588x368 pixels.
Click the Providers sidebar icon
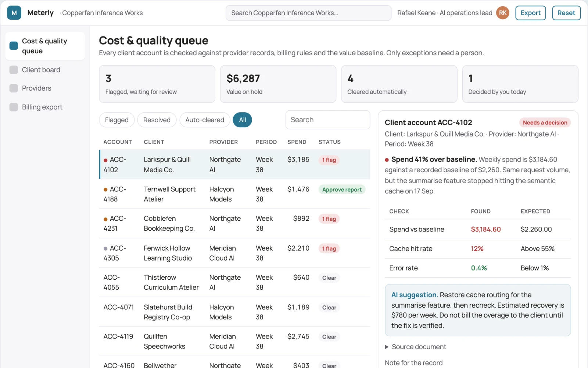(x=14, y=88)
